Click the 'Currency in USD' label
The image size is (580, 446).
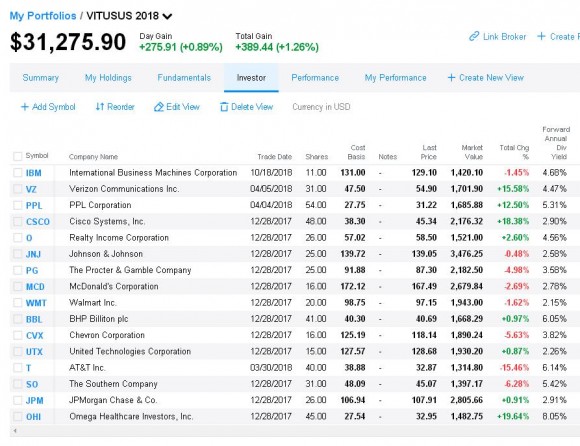[x=321, y=107]
